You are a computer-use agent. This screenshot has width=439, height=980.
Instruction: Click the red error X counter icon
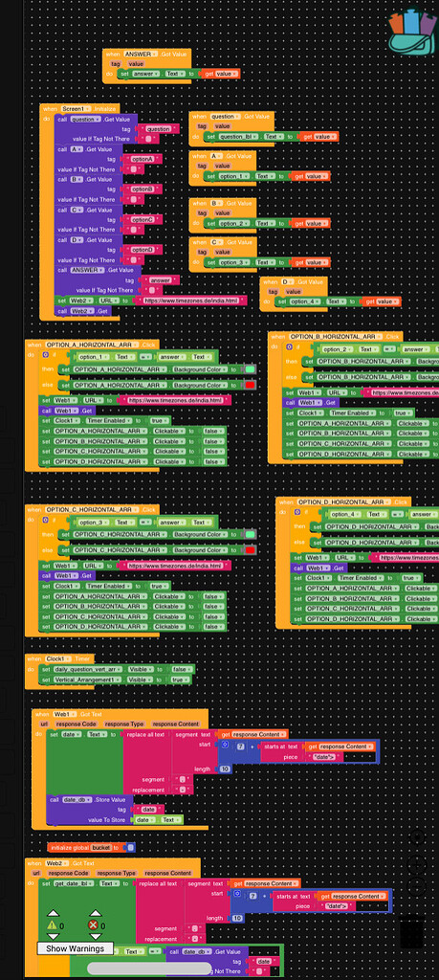coord(94,925)
